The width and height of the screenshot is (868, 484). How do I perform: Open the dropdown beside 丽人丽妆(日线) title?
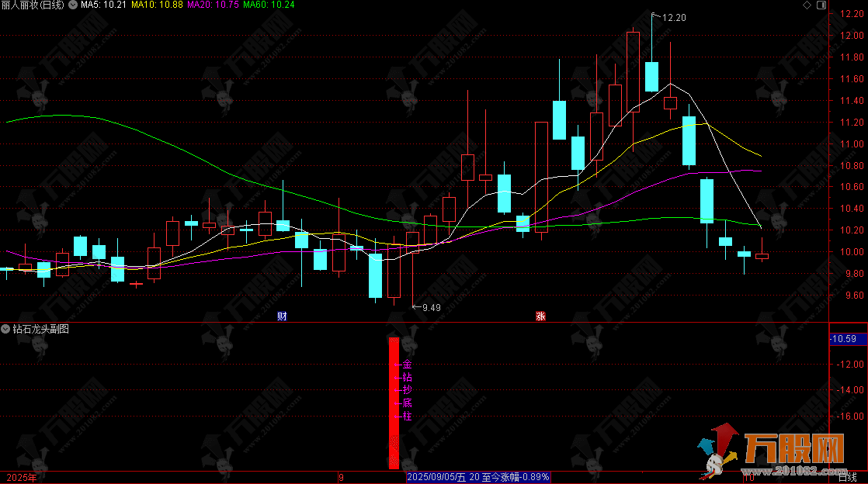(x=73, y=5)
